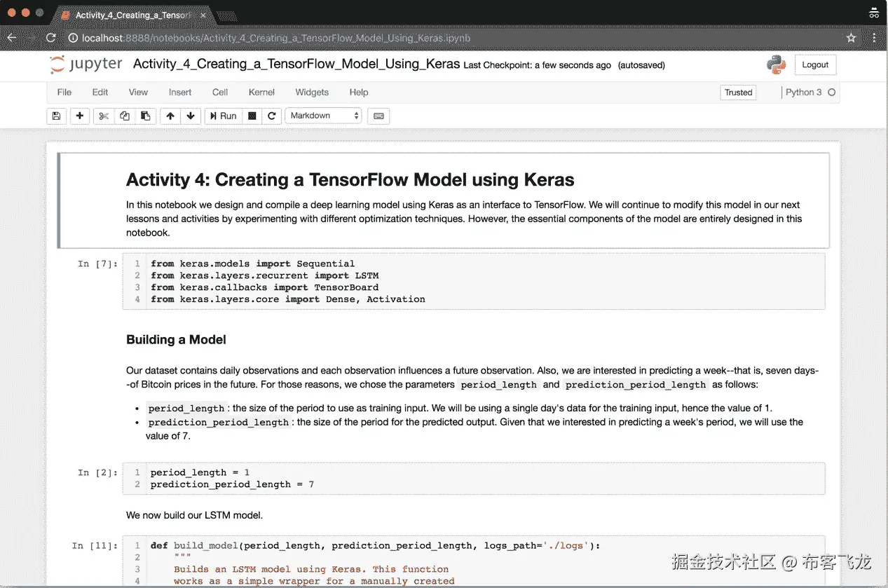Select the keras imports code cell
The width and height of the screenshot is (888, 588).
tap(474, 281)
